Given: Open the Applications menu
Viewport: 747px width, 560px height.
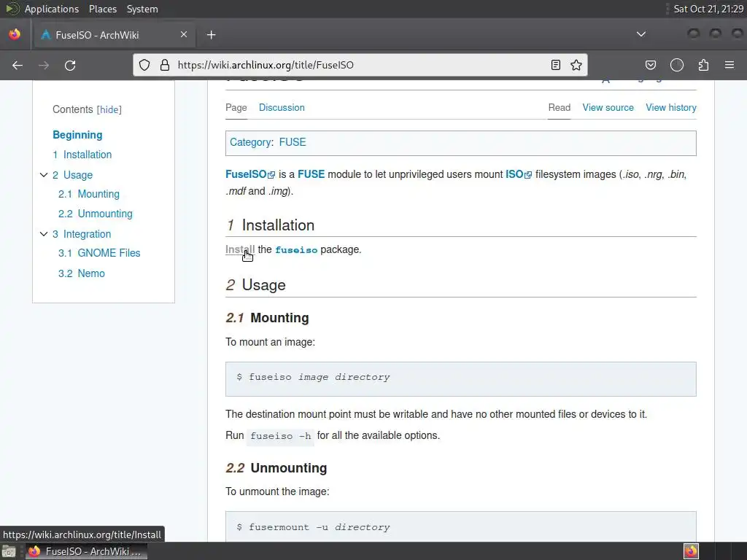Looking at the screenshot, I should pyautogui.click(x=52, y=9).
